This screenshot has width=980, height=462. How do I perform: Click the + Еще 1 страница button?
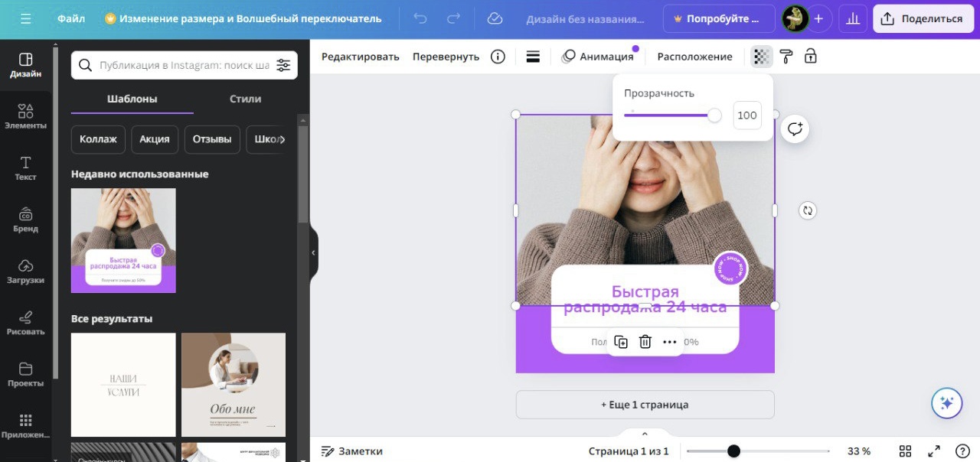click(645, 405)
